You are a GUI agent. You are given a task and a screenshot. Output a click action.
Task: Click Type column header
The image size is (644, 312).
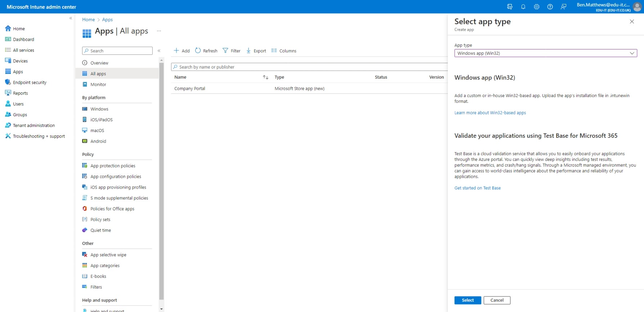click(279, 77)
